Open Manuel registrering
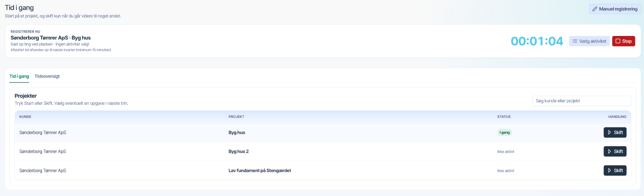Image resolution: width=644 pixels, height=196 pixels. [x=615, y=9]
